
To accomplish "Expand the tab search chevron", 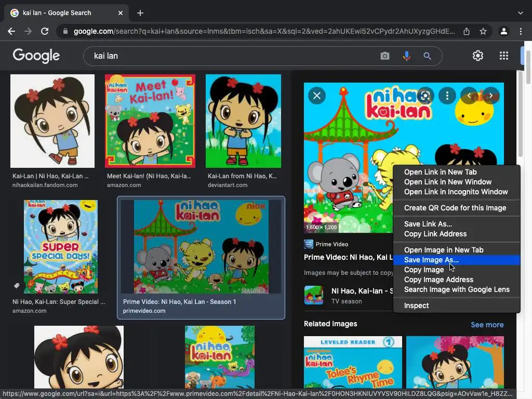I will pyautogui.click(x=521, y=13).
